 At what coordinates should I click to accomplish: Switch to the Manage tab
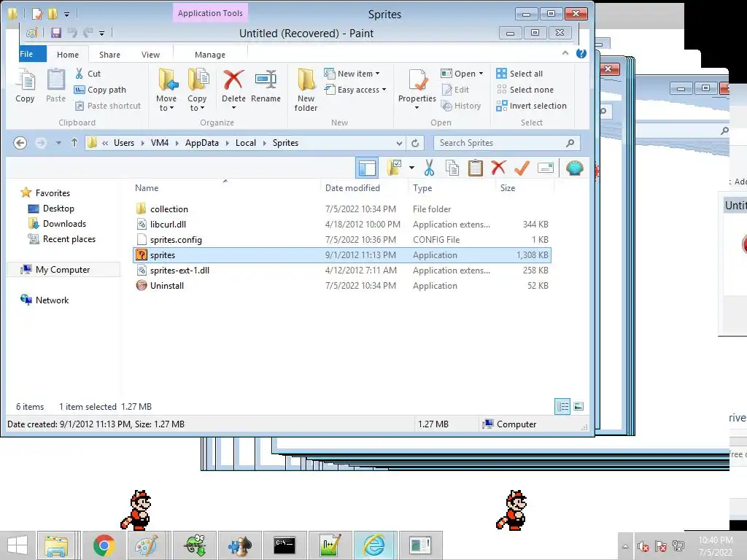pos(210,55)
